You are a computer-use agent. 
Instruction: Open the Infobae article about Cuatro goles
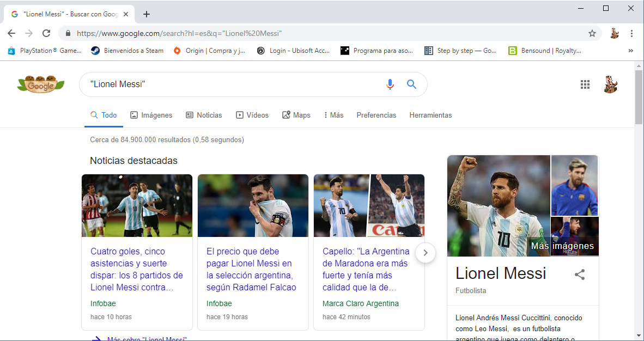[x=137, y=269]
